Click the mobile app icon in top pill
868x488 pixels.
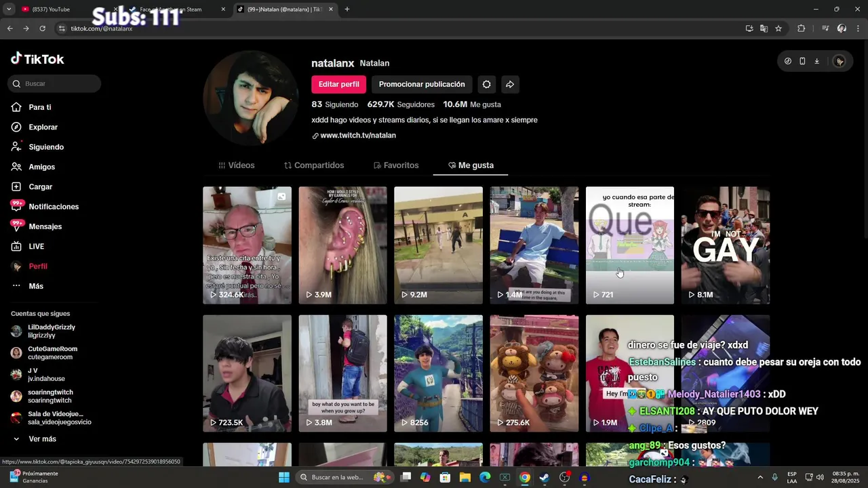pyautogui.click(x=802, y=61)
